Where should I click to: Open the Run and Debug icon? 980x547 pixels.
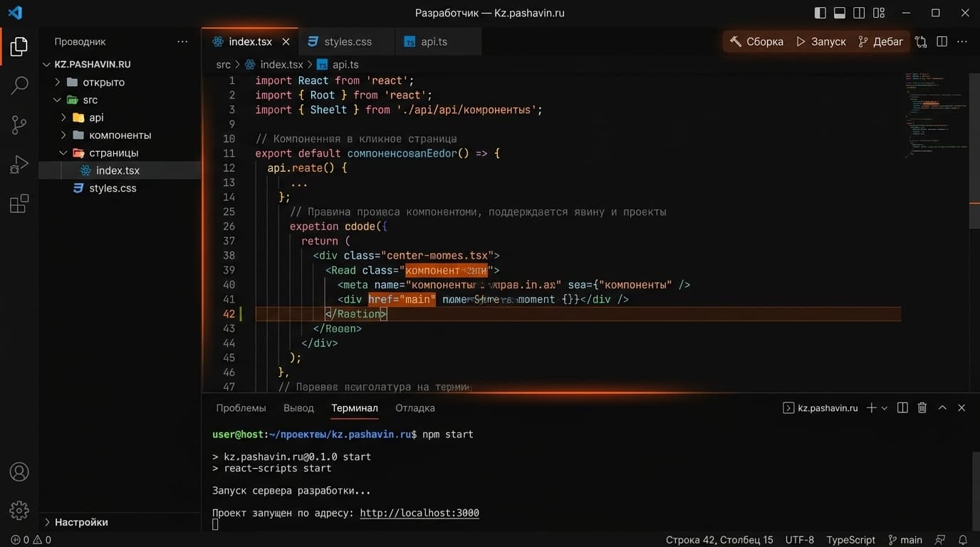pos(19,165)
